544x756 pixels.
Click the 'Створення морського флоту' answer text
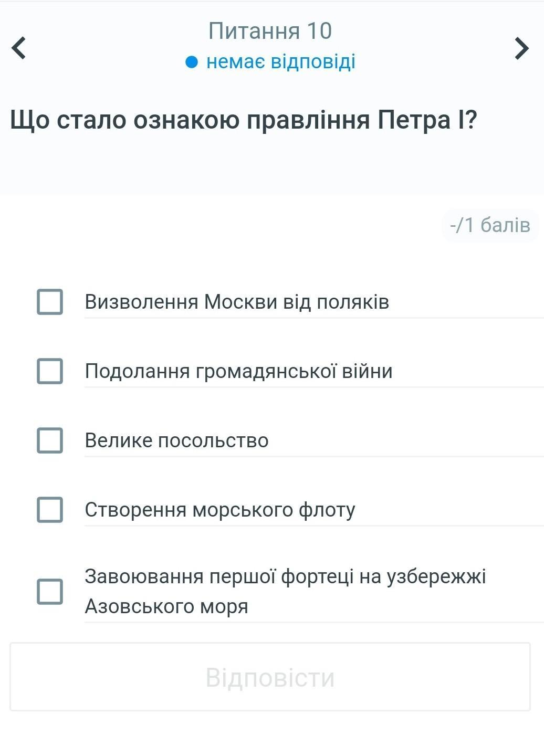click(x=220, y=510)
